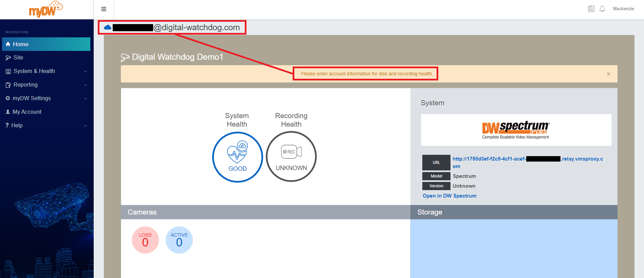644x278 pixels.
Task: Open the Help menu item
Action: (x=46, y=126)
